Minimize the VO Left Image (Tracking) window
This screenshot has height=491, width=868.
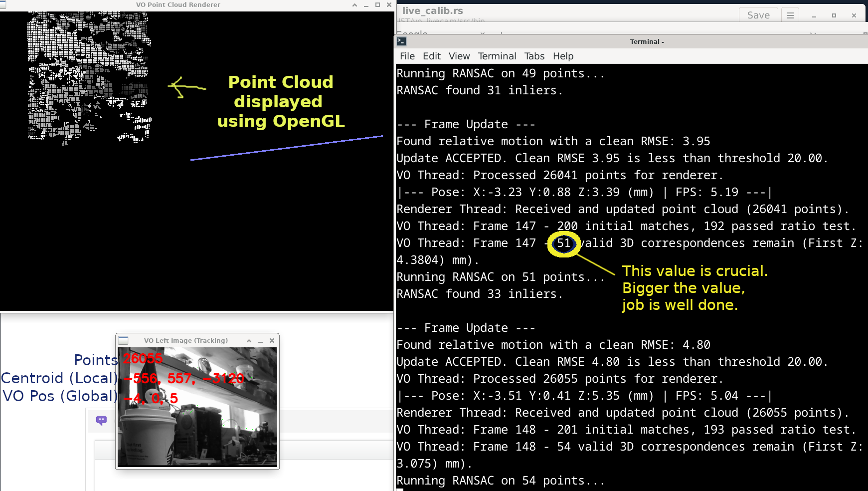click(260, 340)
